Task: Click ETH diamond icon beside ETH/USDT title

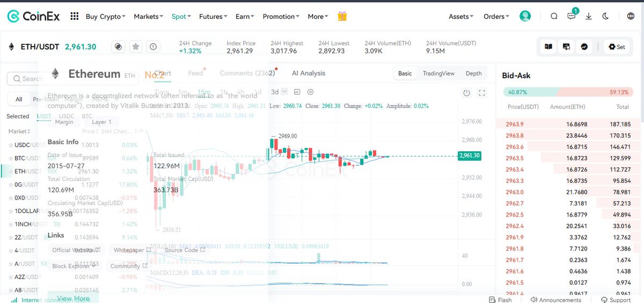Action: click(11, 47)
